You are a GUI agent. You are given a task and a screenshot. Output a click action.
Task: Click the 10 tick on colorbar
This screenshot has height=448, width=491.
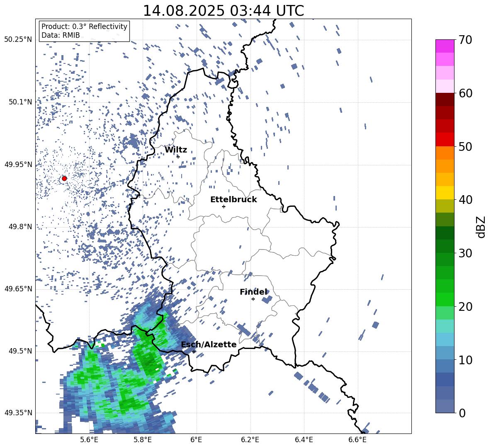pos(465,360)
